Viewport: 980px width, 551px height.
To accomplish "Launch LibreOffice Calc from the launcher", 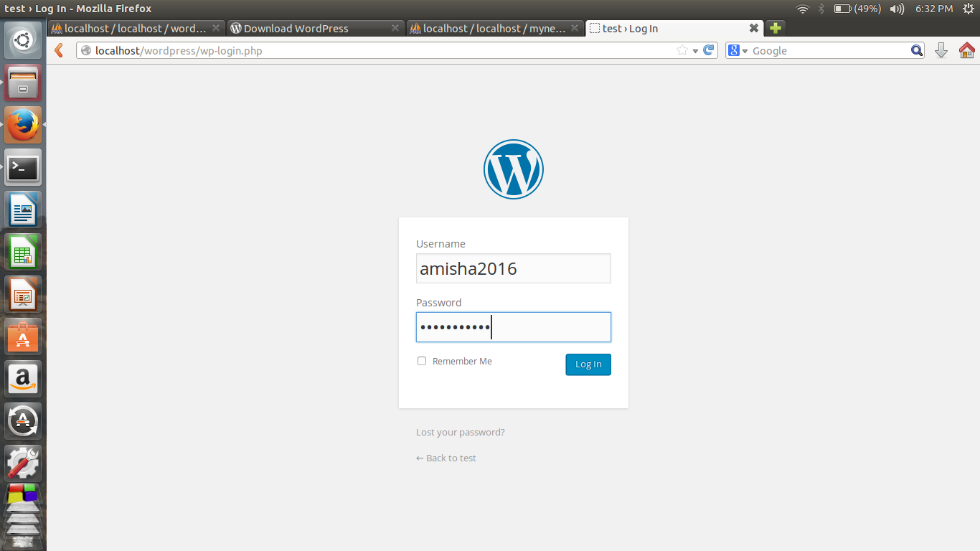I will click(23, 252).
